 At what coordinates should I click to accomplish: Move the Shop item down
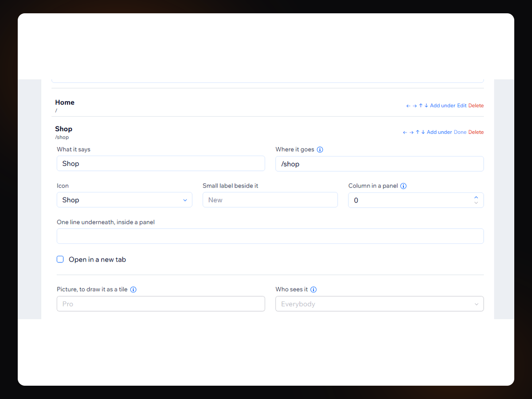pos(423,132)
